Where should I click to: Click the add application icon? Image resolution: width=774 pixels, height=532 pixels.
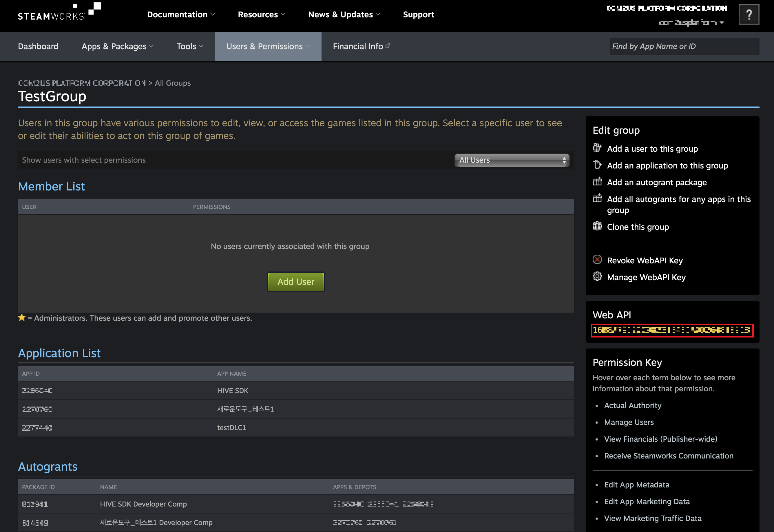tap(597, 165)
